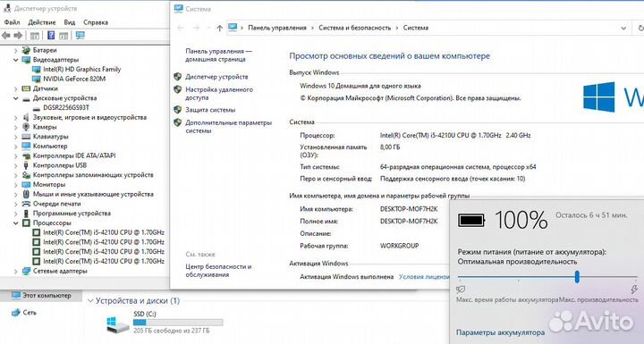Select Этот компьютер in Explorer sidebar
The width and height of the screenshot is (644, 344).
pyautogui.click(x=41, y=296)
